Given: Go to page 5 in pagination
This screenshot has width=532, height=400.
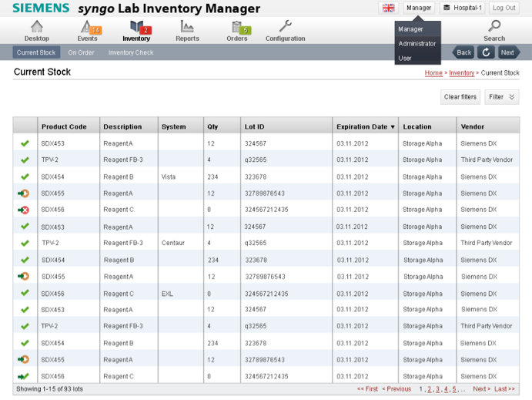Looking at the screenshot, I should point(454,389).
